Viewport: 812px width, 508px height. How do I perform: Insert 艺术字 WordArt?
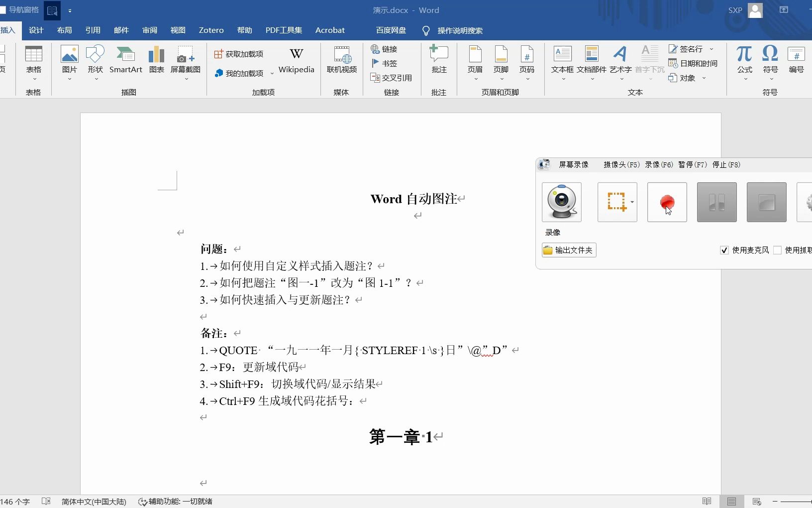(620, 54)
